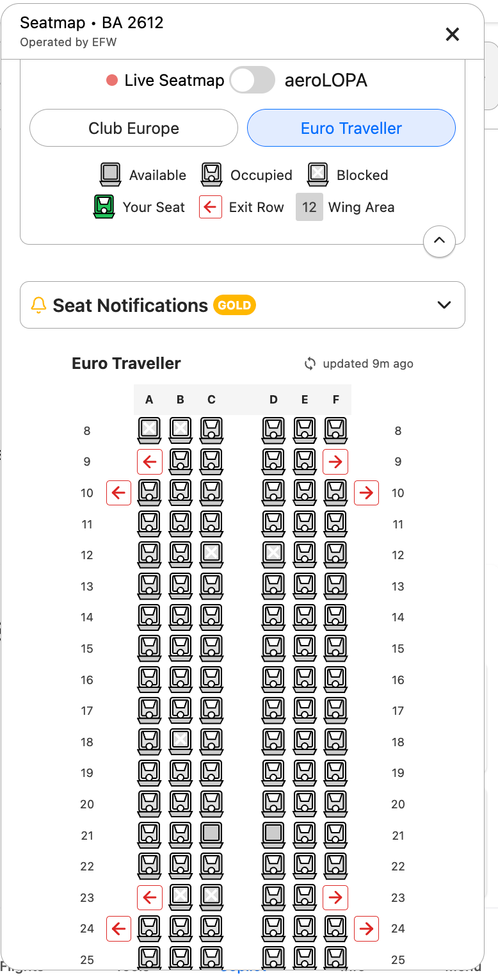Click the blocked seat 12D
Screen dimensions: 498x980
pos(273,555)
